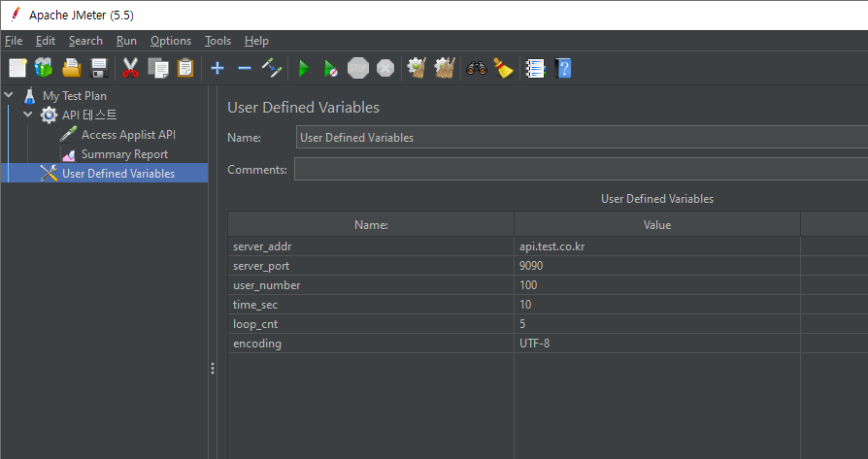Click the value 5 for loop_cnt
The image size is (868, 459).
pyautogui.click(x=657, y=323)
